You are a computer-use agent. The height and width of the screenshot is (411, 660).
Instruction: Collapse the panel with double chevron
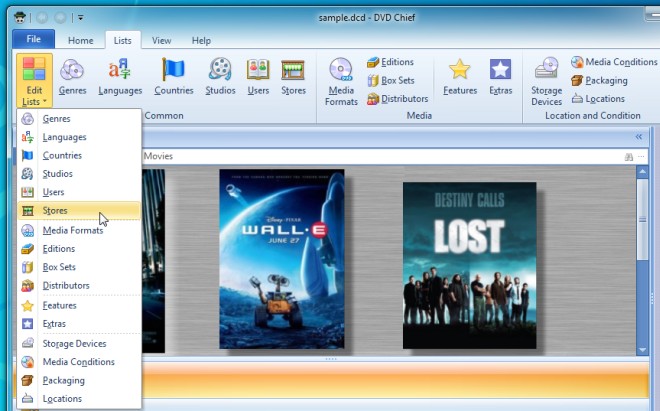(x=639, y=137)
